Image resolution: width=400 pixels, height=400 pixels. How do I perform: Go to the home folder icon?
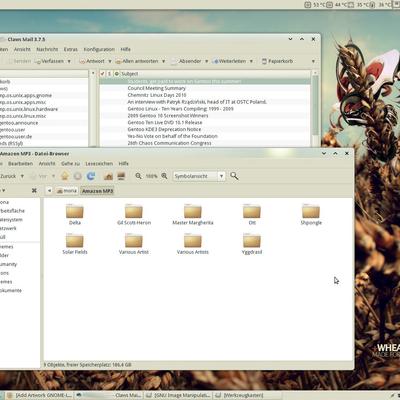[108, 176]
